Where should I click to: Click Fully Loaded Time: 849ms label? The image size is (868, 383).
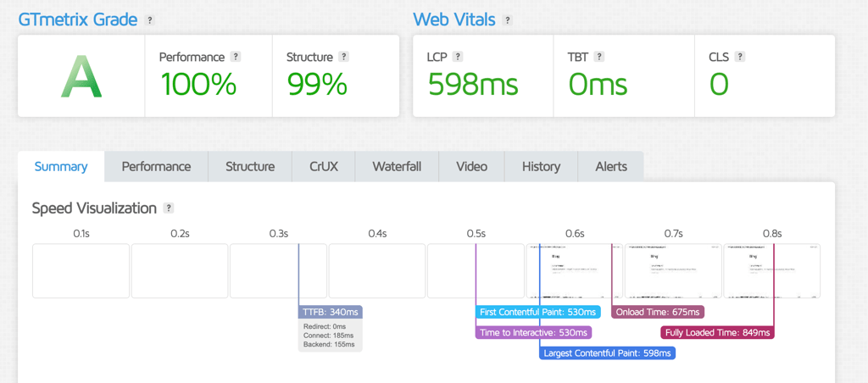(x=717, y=333)
